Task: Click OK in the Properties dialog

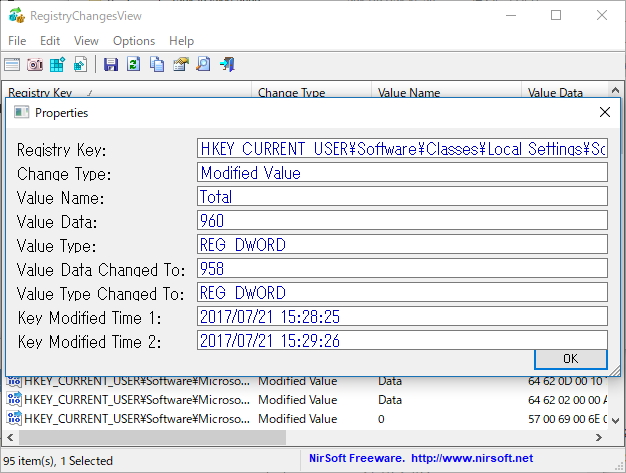Action: point(571,359)
